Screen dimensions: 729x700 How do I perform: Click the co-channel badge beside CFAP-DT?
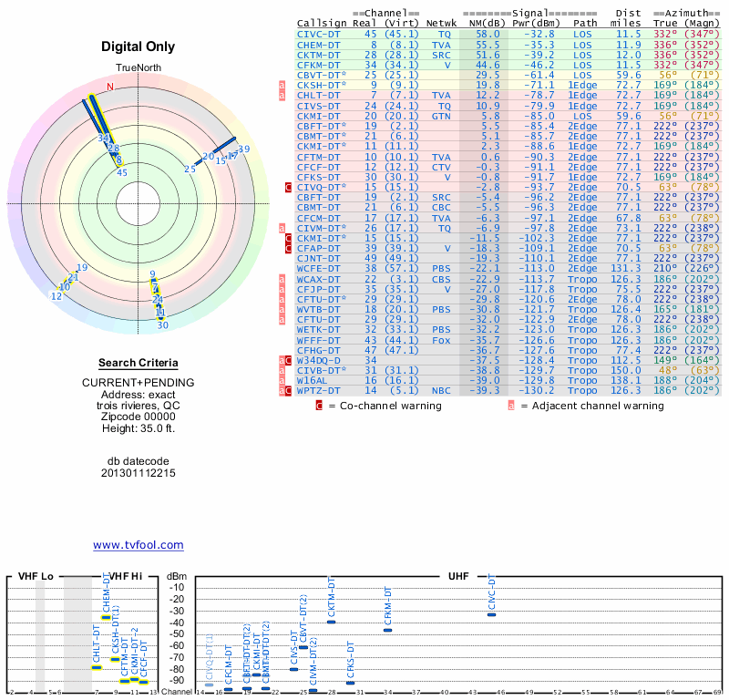point(288,248)
